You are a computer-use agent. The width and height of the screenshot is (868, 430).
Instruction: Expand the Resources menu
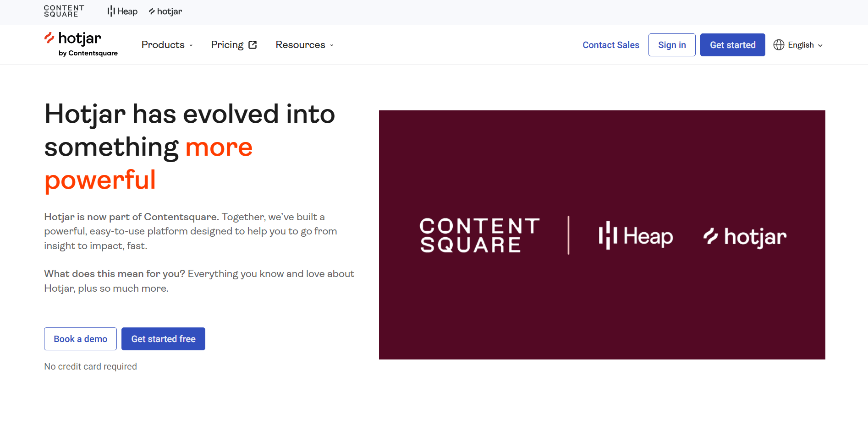click(x=305, y=45)
